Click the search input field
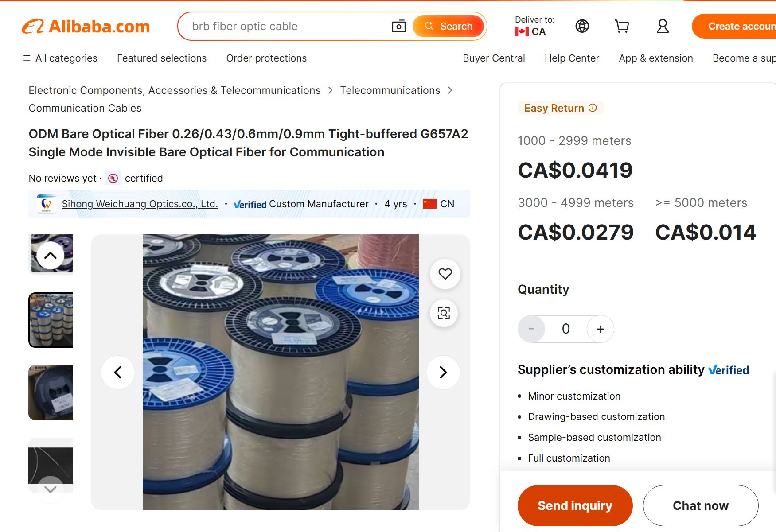Screen dimensions: 776x532 pyautogui.click(x=288, y=26)
